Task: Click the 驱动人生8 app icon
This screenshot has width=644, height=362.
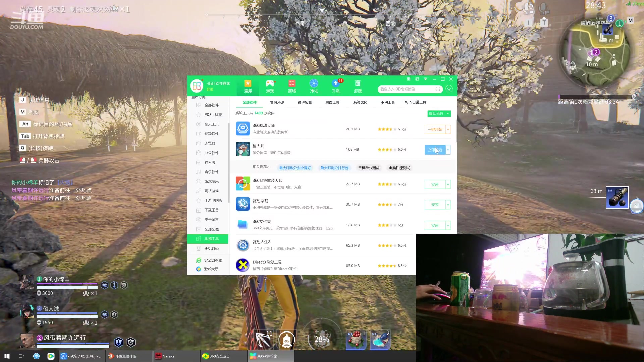Action: [x=243, y=245]
